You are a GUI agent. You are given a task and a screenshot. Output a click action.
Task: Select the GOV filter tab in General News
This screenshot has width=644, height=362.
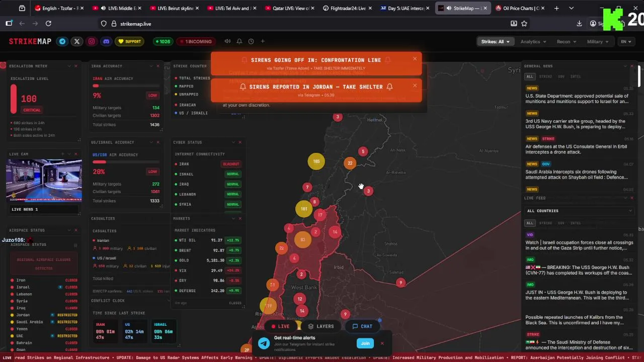pyautogui.click(x=561, y=76)
